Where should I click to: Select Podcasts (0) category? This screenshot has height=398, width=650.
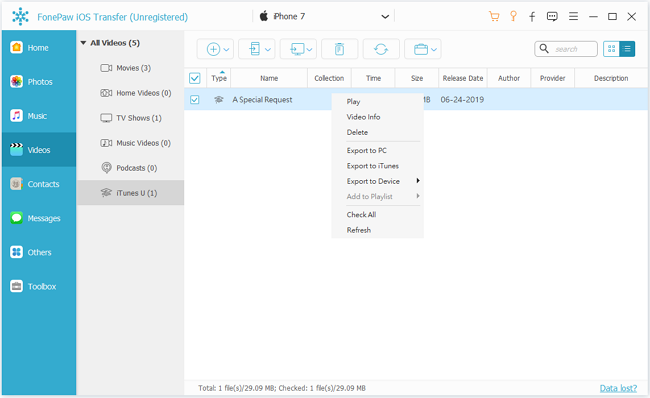click(131, 168)
